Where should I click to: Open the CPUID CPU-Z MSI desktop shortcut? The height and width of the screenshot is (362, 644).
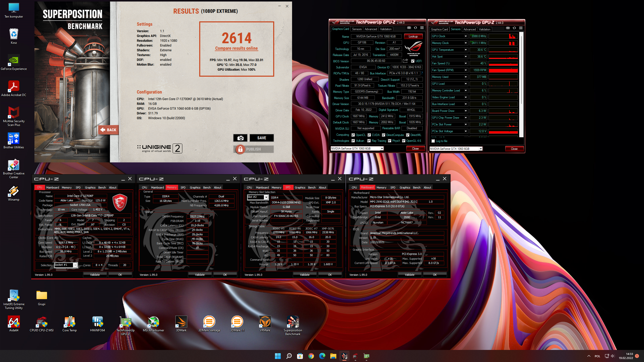[x=42, y=324]
